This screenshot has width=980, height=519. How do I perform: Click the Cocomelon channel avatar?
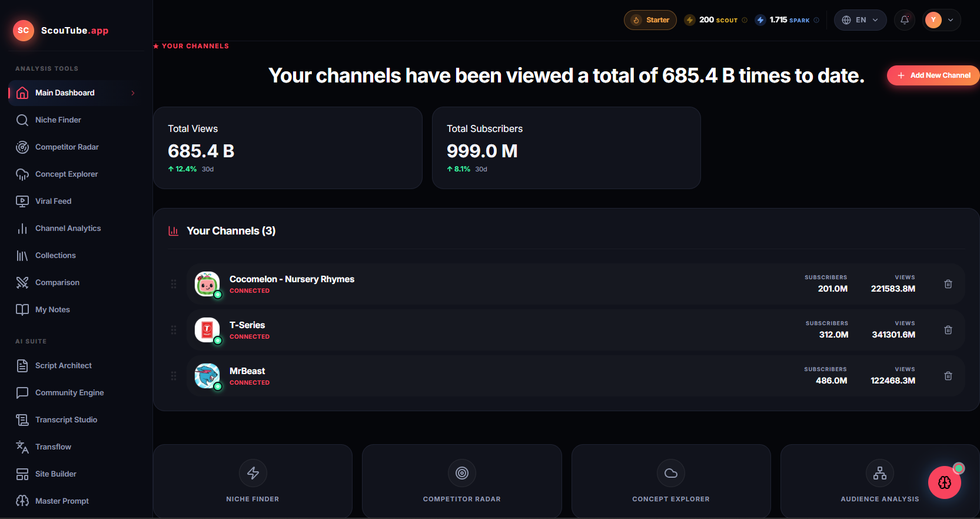point(207,284)
